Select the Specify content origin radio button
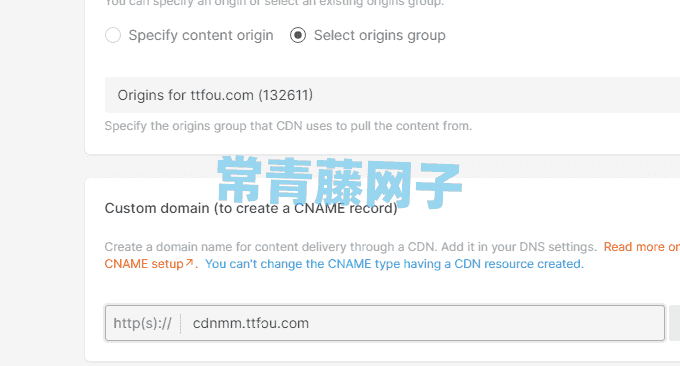 [113, 35]
